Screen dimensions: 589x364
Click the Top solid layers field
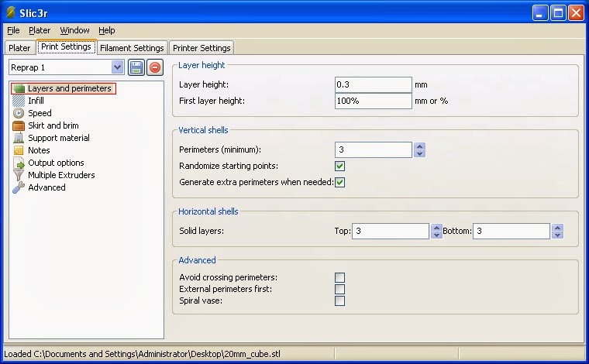(391, 231)
